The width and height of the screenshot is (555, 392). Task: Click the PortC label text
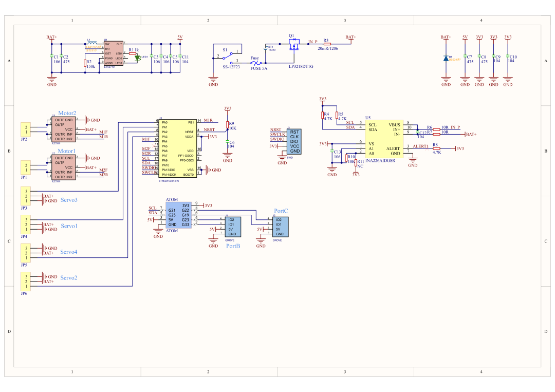click(281, 211)
